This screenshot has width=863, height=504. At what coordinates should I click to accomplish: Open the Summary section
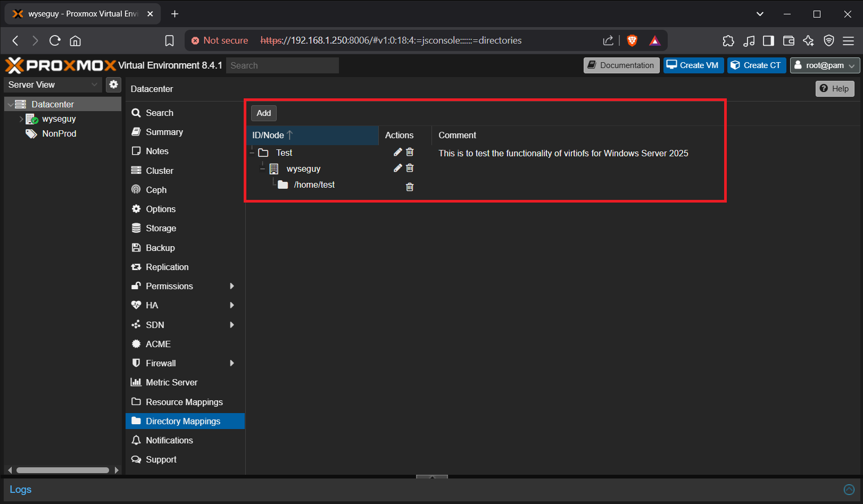click(x=185, y=132)
